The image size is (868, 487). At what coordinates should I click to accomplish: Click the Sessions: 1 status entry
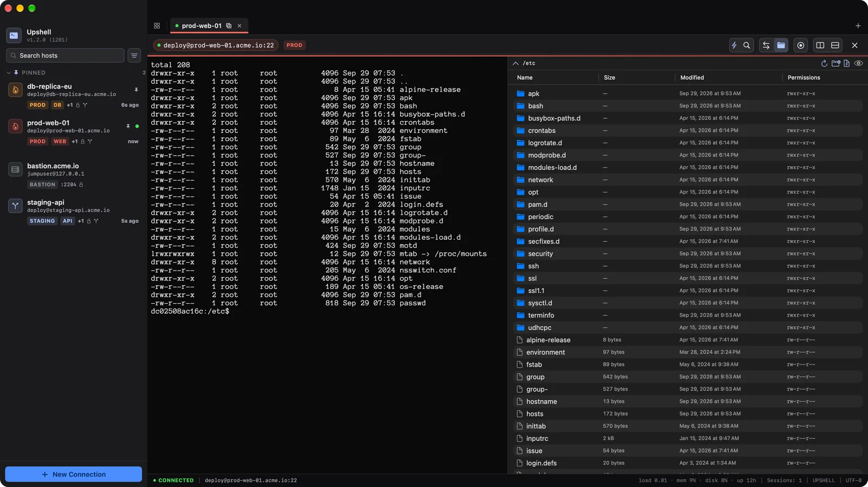[x=784, y=480]
